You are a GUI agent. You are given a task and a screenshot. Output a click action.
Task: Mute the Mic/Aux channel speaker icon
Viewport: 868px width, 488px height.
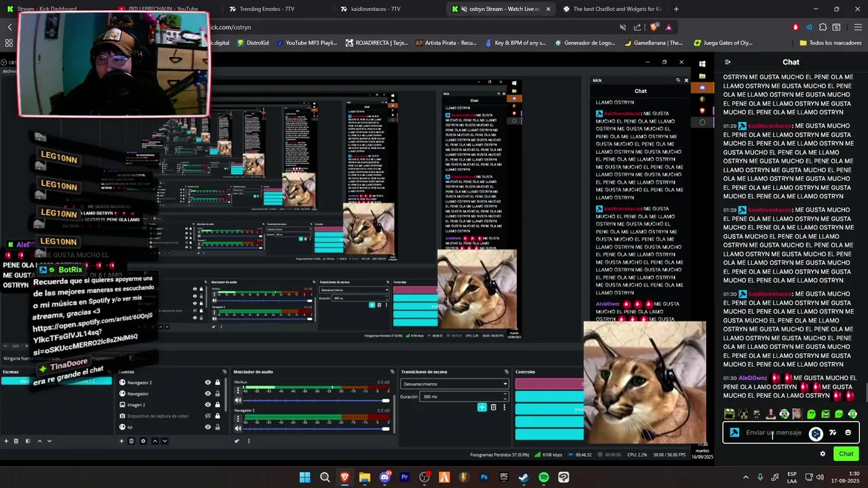click(238, 400)
